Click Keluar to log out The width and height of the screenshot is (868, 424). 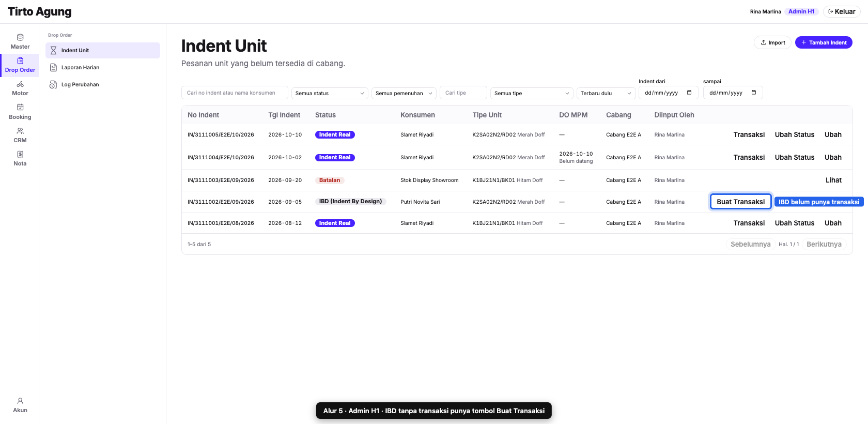[x=842, y=11]
